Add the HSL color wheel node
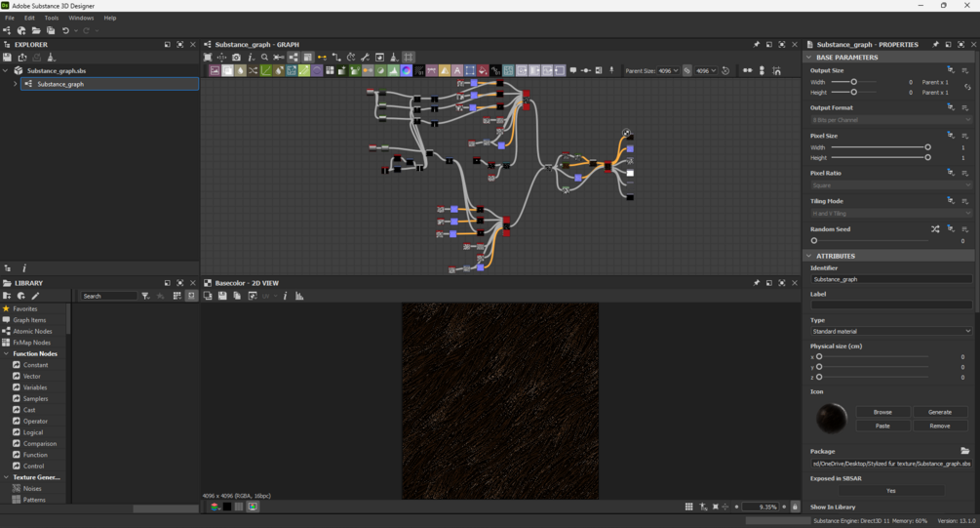980x528 pixels. 407,70
